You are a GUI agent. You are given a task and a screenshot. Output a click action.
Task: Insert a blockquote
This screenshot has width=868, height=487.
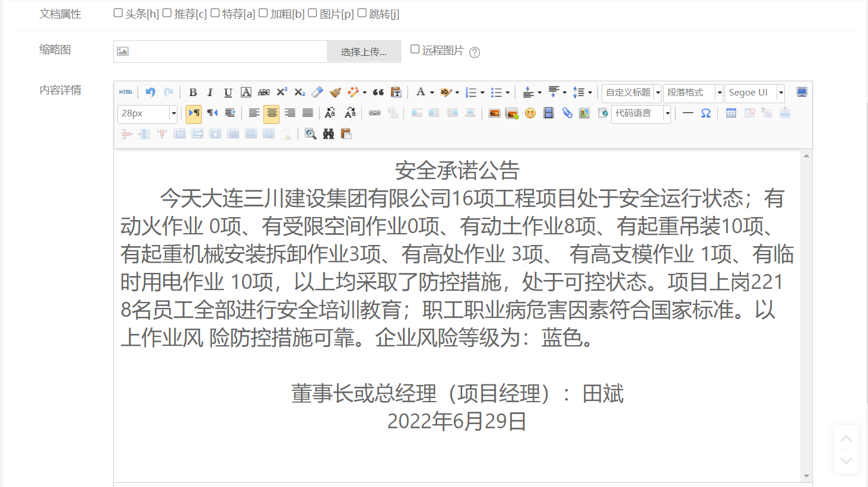coord(379,93)
